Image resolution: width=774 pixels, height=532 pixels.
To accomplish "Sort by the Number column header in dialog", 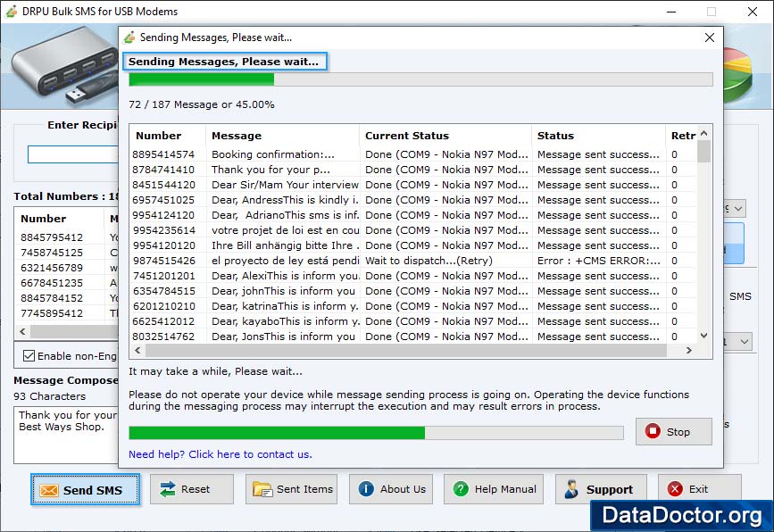I will (167, 136).
